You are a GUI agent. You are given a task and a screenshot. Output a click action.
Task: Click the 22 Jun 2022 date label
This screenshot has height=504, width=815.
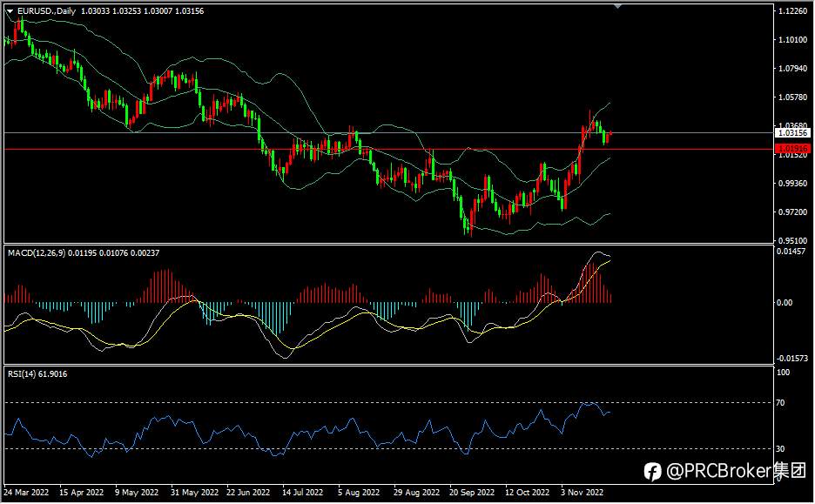(248, 493)
